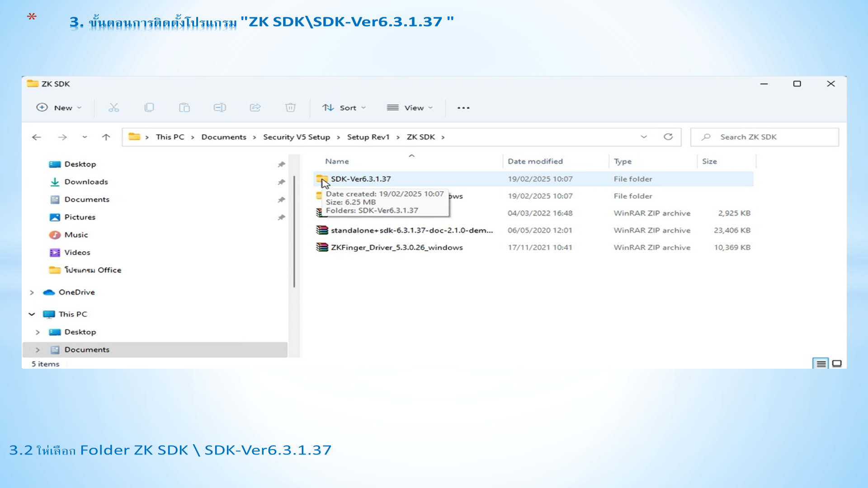
Task: Select Pictures in Quick access
Action: [x=80, y=217]
